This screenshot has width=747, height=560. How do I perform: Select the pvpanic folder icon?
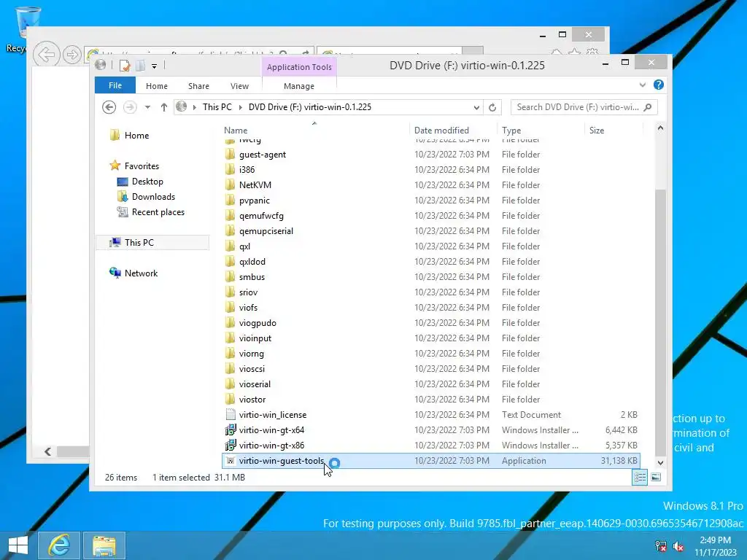pyautogui.click(x=230, y=200)
